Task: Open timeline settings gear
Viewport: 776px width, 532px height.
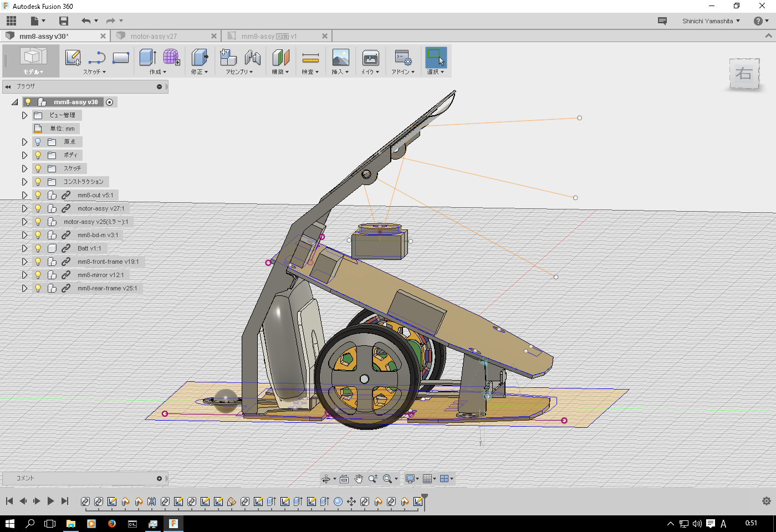Action: coord(767,501)
